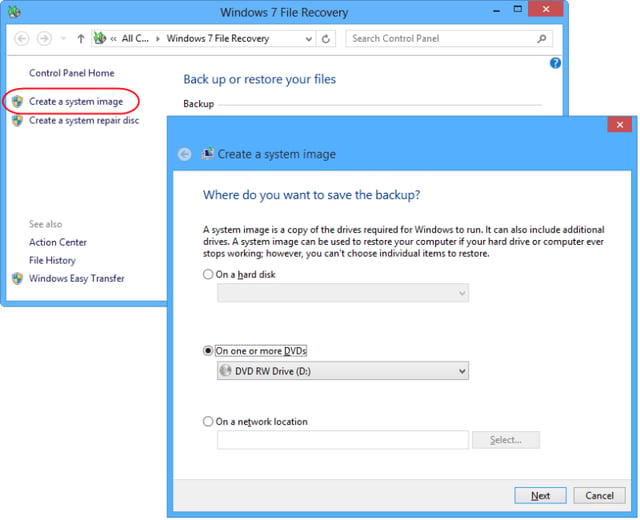Open Help via the blue question mark

(x=555, y=63)
